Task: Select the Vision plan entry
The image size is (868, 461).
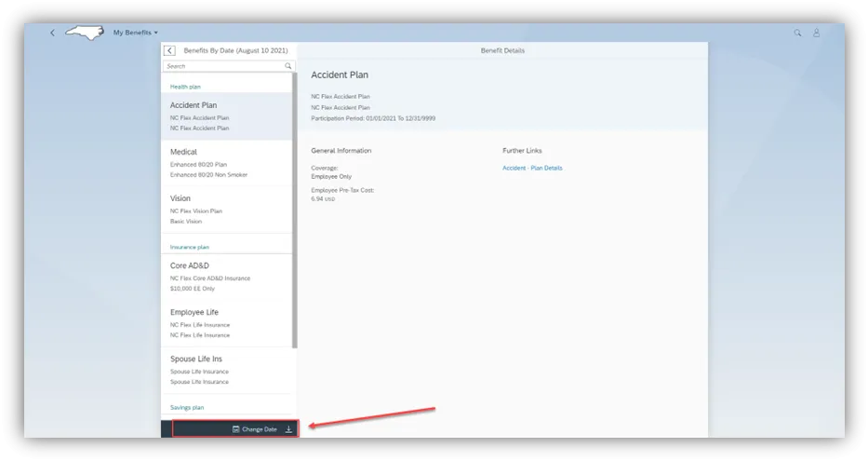Action: pyautogui.click(x=227, y=210)
